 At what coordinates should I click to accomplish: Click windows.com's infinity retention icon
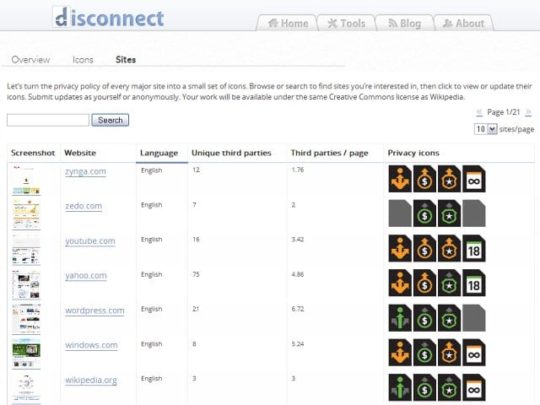click(474, 353)
